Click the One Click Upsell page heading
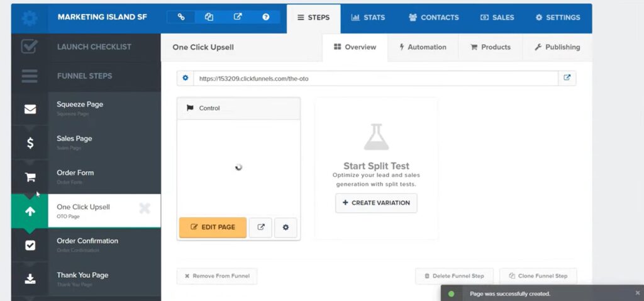This screenshot has height=301, width=644. click(203, 47)
